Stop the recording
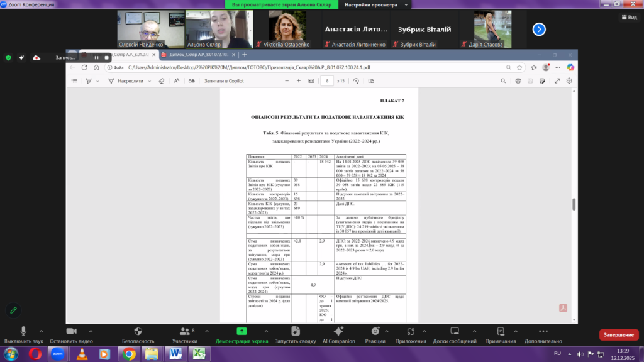Viewport: 644px width, 362px height. coord(107,57)
